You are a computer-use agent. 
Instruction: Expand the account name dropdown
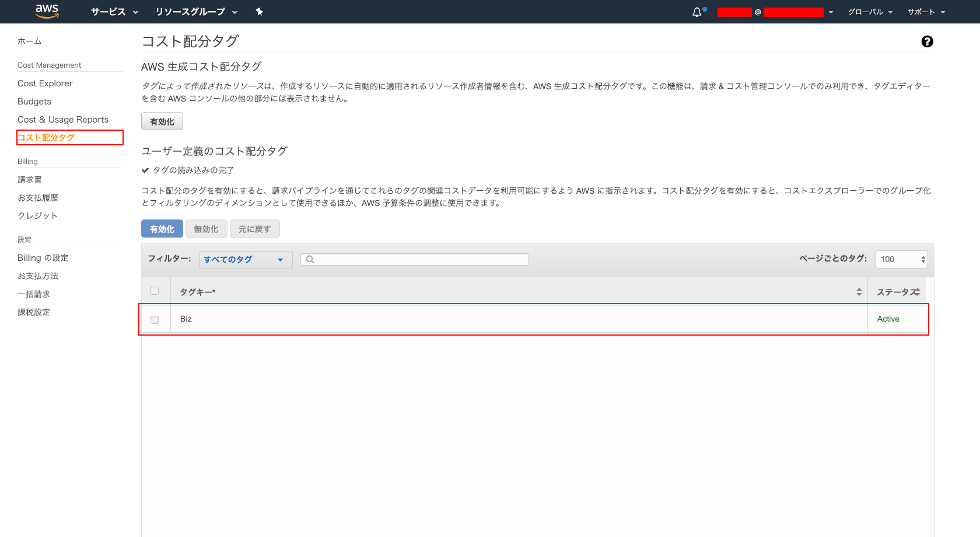pos(830,12)
